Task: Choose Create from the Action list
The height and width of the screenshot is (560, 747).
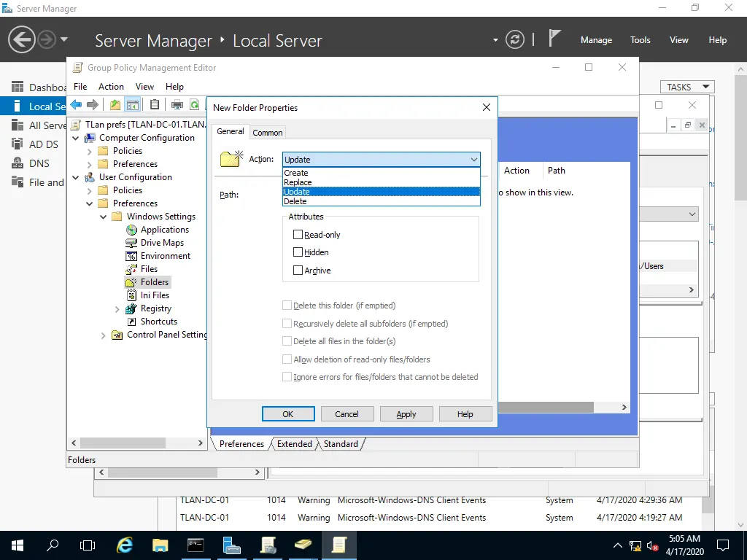Action: [x=381, y=173]
